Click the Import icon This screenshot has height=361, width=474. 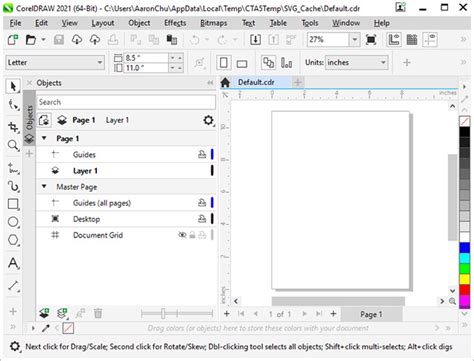(x=255, y=40)
